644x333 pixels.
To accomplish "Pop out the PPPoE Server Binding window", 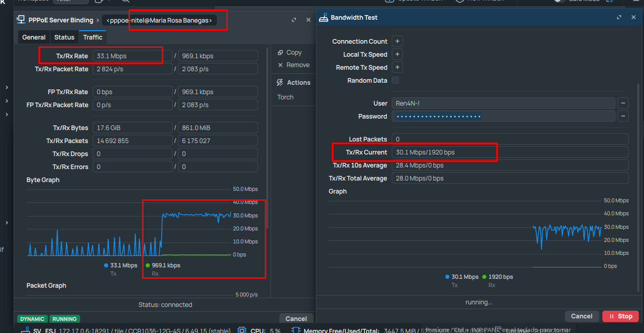I will point(294,20).
